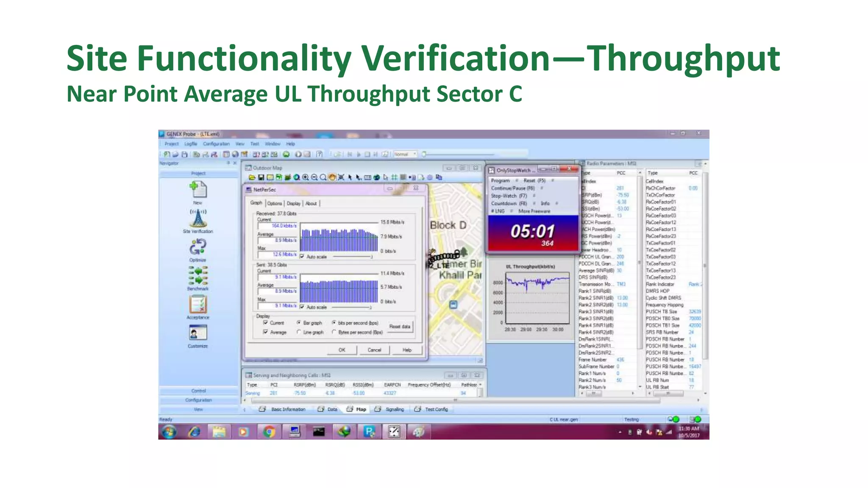Switch to the Display tab in NetPerSec

(293, 203)
